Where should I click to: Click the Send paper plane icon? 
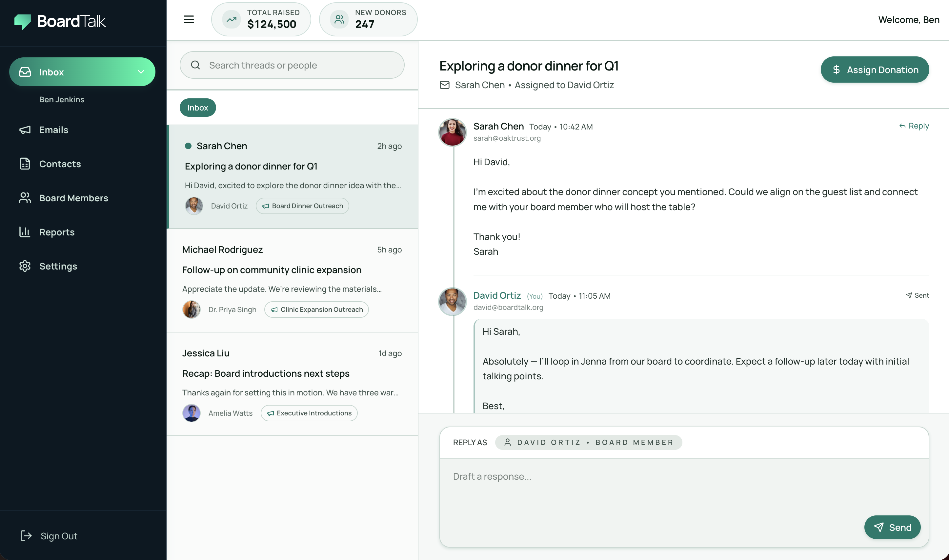(x=879, y=527)
